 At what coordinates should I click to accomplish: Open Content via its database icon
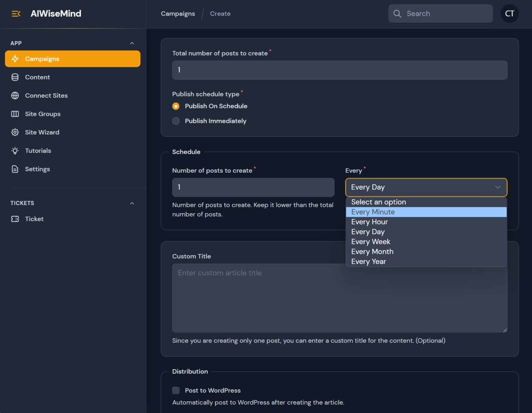tap(15, 77)
